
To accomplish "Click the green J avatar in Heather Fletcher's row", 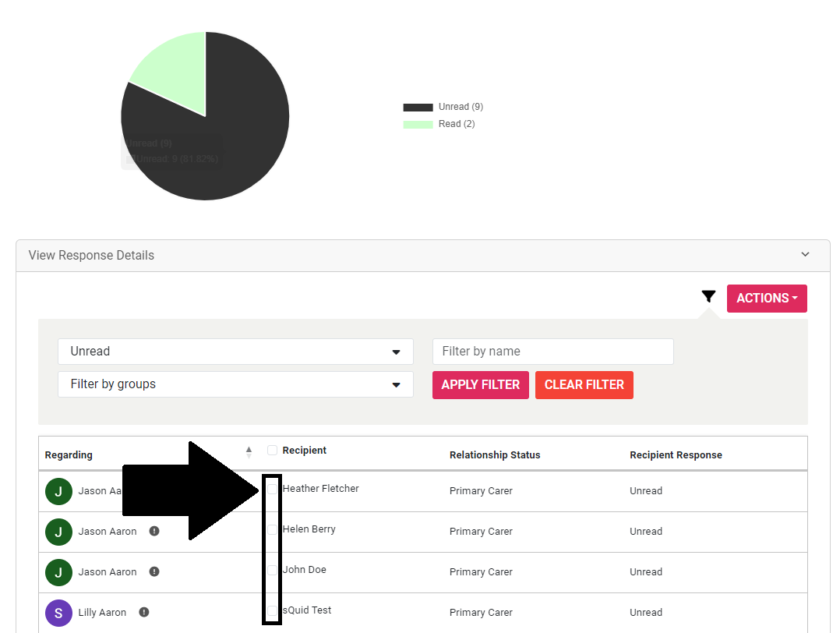I will (58, 491).
